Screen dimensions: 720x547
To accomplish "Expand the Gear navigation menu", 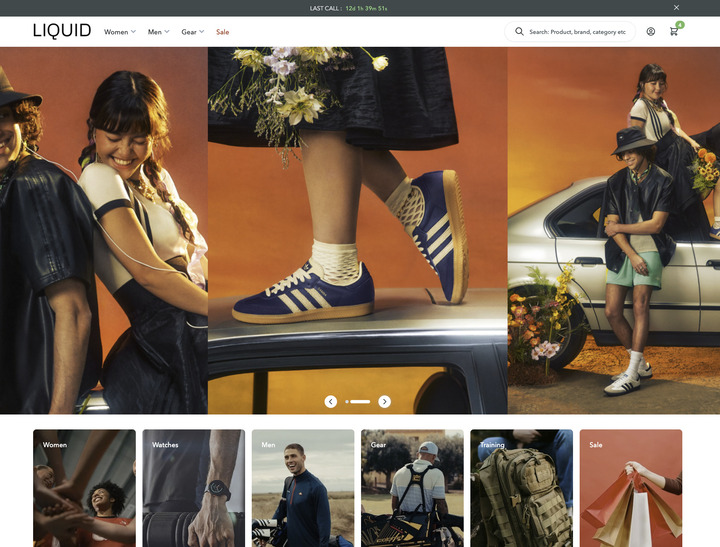I will tap(192, 32).
